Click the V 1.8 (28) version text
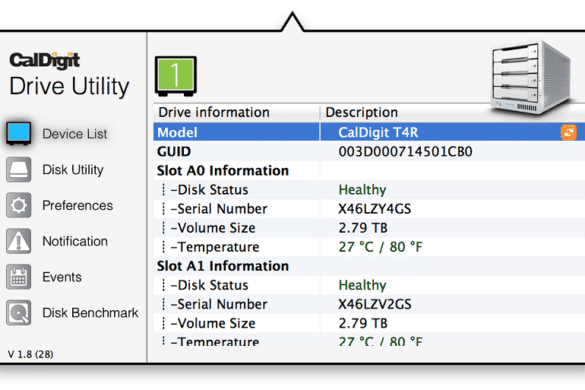Image resolution: width=585 pixels, height=390 pixels. tap(31, 354)
